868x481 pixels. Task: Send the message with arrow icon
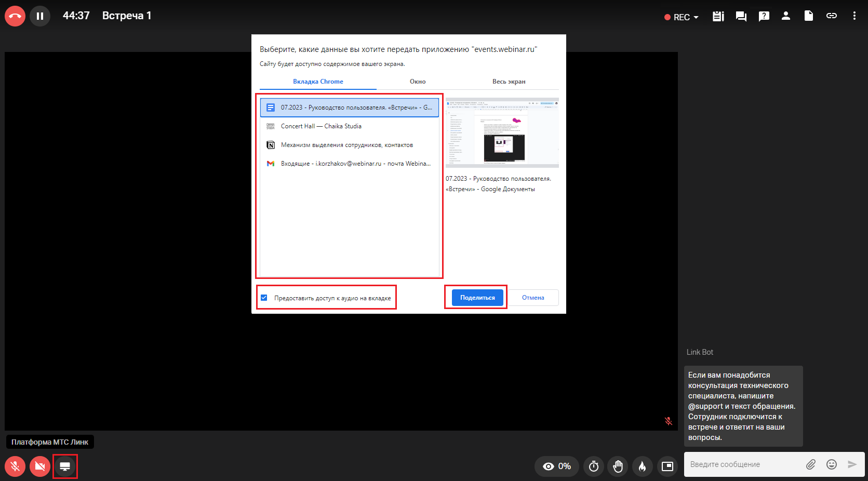coord(852,464)
